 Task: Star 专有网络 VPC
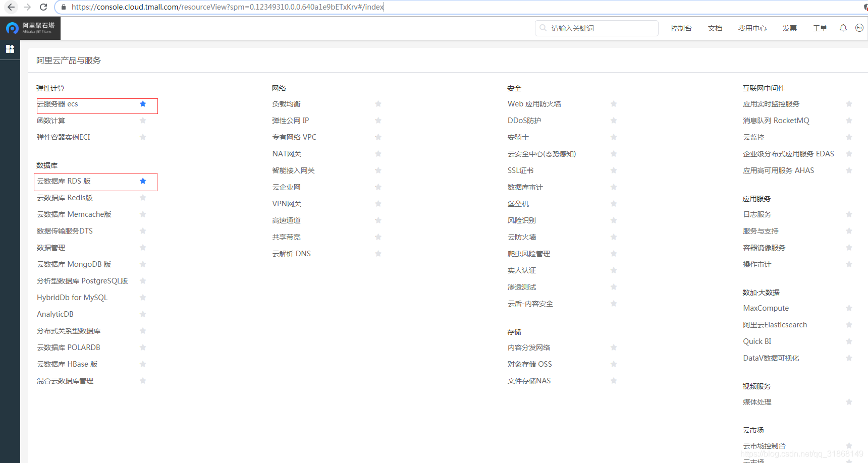point(378,137)
